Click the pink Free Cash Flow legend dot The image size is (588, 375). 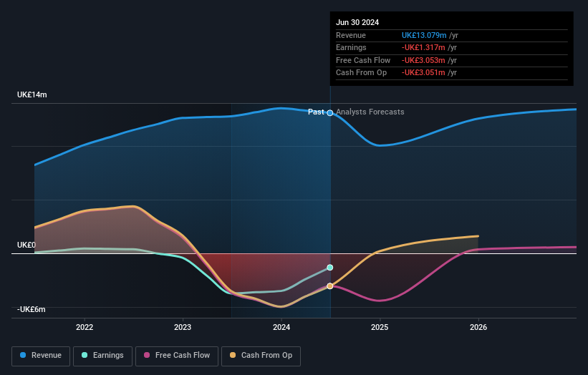click(x=147, y=355)
